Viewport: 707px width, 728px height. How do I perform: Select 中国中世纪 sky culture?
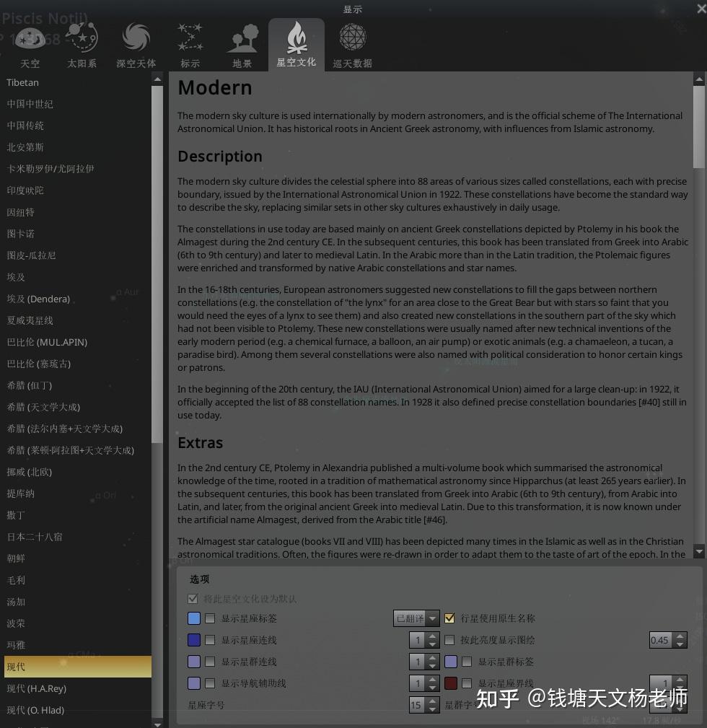77,104
